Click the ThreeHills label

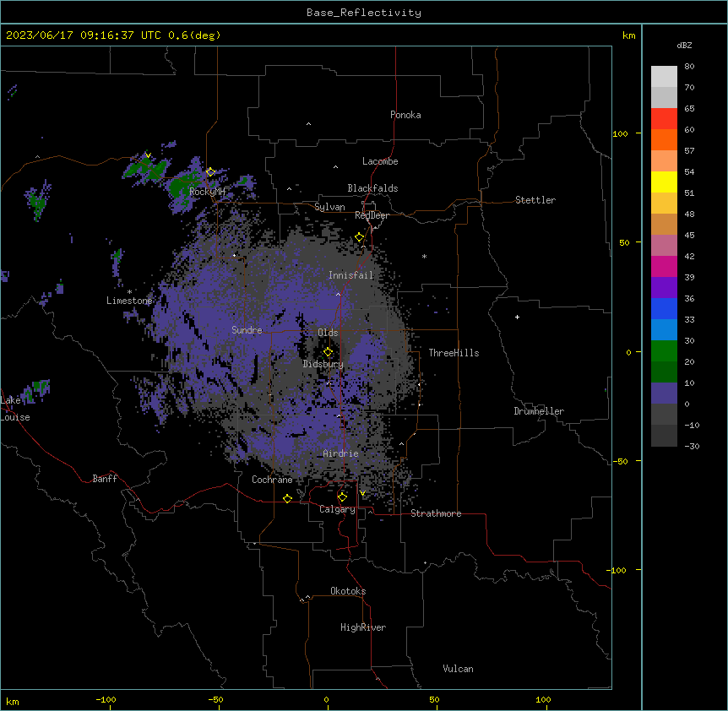tap(454, 353)
